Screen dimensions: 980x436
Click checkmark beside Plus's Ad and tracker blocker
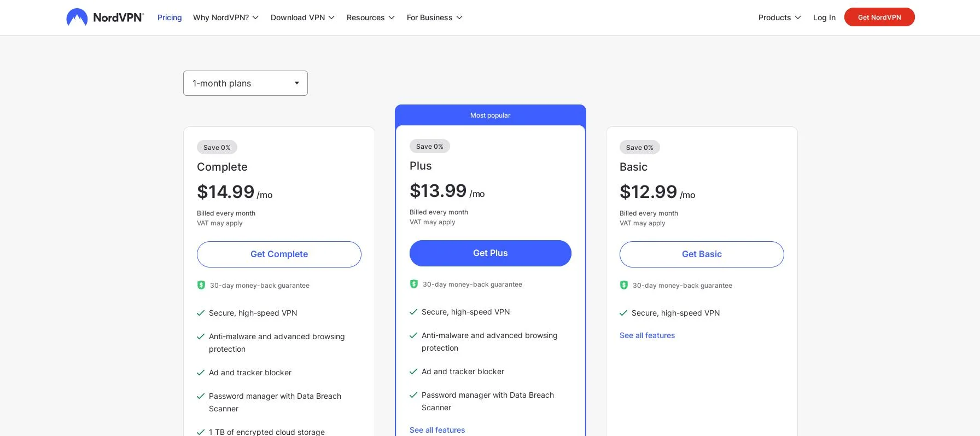point(413,371)
